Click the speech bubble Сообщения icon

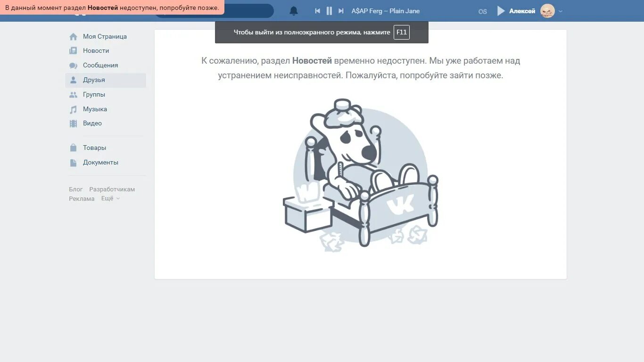[73, 66]
